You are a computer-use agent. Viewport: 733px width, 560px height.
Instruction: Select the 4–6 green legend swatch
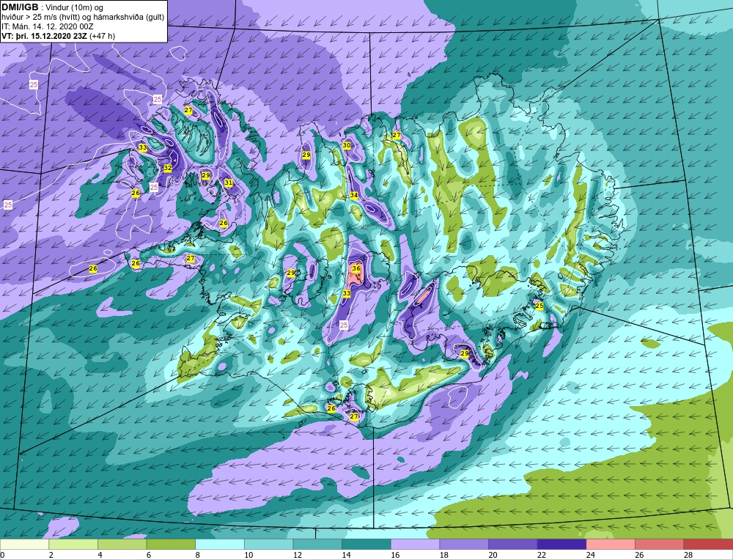point(122,544)
